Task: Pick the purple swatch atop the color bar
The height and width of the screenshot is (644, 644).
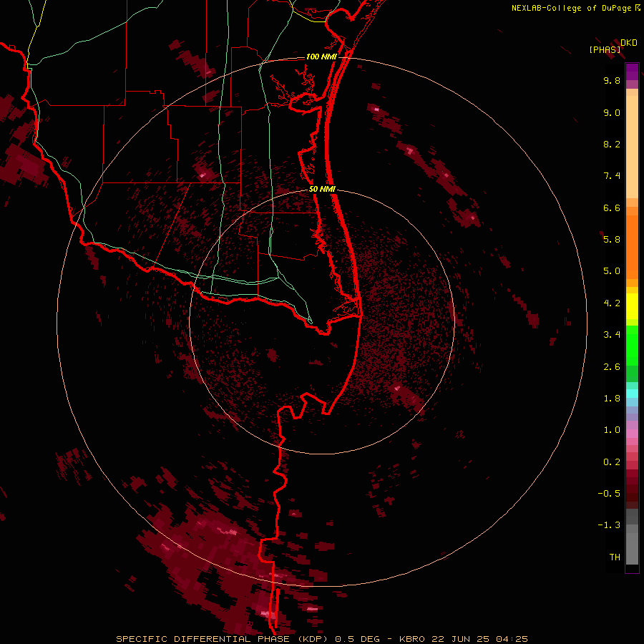Action: (x=632, y=72)
